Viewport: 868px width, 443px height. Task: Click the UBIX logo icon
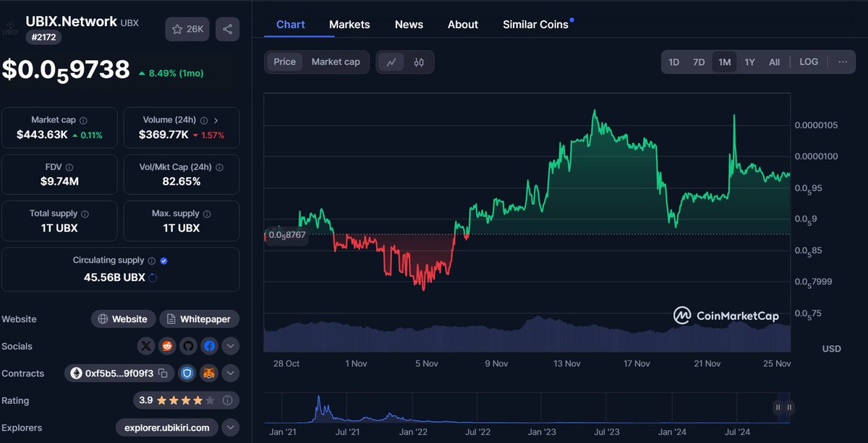(11, 29)
